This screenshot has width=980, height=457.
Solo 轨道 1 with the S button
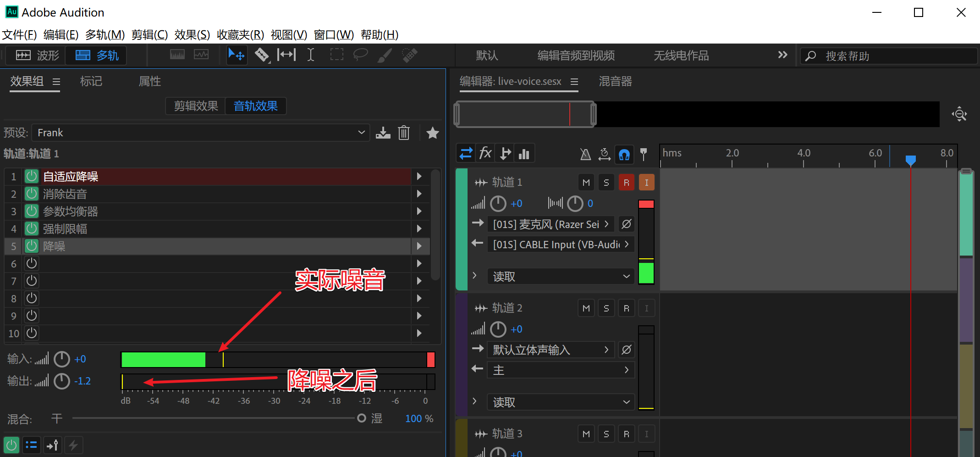606,182
